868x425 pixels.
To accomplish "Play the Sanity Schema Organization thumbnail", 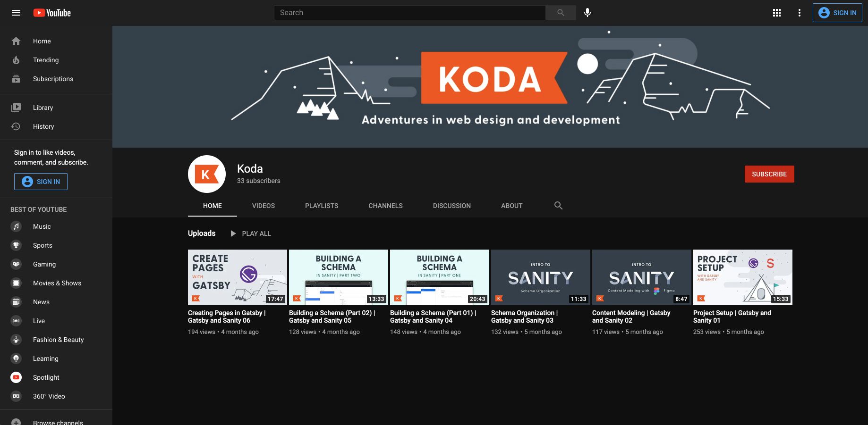I will click(541, 277).
